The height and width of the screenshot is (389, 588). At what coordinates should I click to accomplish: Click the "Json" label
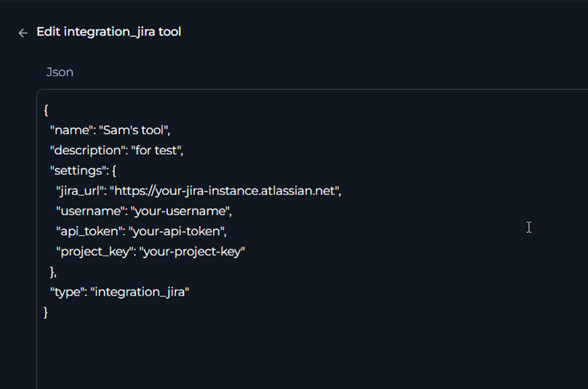point(60,72)
